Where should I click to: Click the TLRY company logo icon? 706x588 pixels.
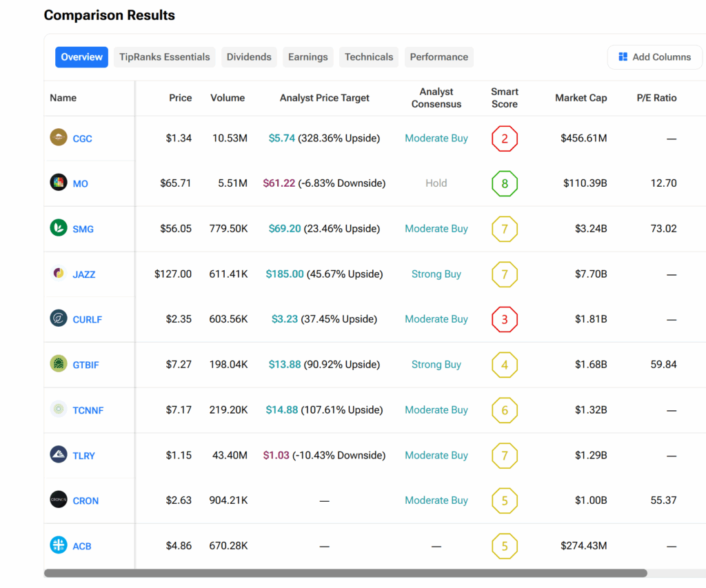pos(59,454)
